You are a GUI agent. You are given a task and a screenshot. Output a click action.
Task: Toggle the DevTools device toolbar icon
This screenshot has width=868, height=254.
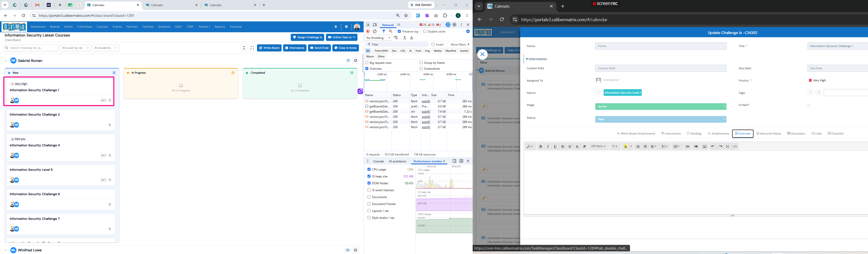coord(375,25)
